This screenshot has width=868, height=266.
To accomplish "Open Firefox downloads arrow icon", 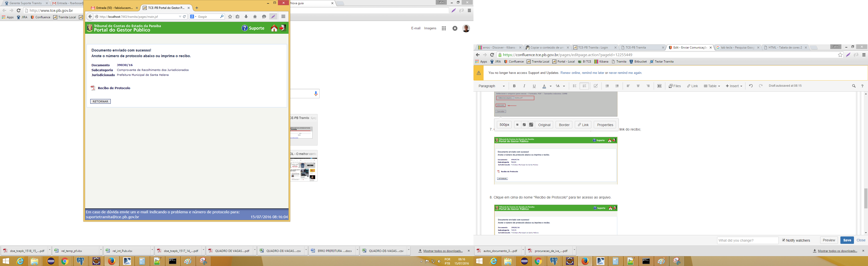I will tap(246, 17).
